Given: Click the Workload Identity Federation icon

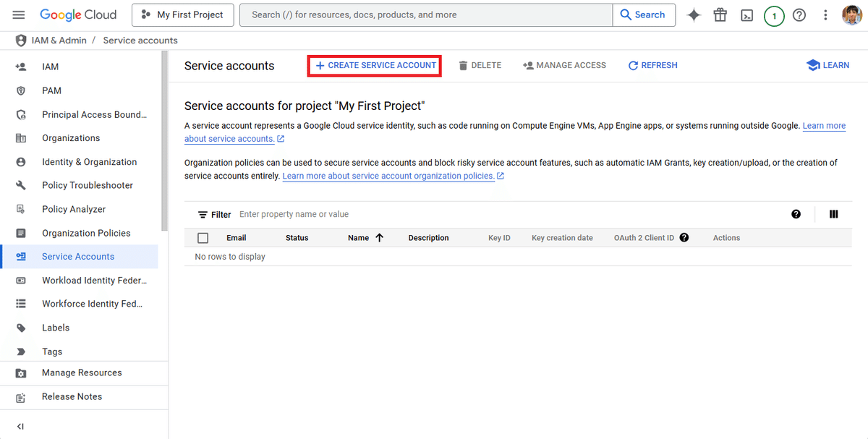Looking at the screenshot, I should coord(21,280).
